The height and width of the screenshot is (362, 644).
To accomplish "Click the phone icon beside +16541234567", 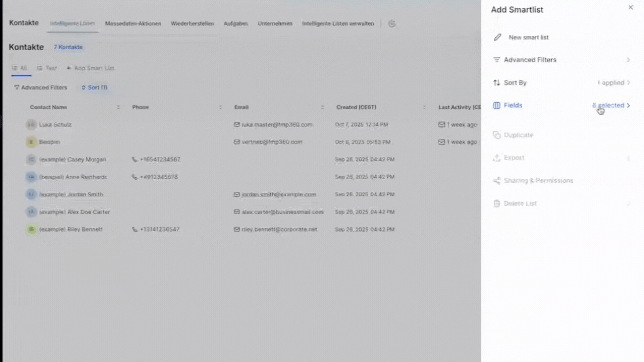I will tap(135, 160).
